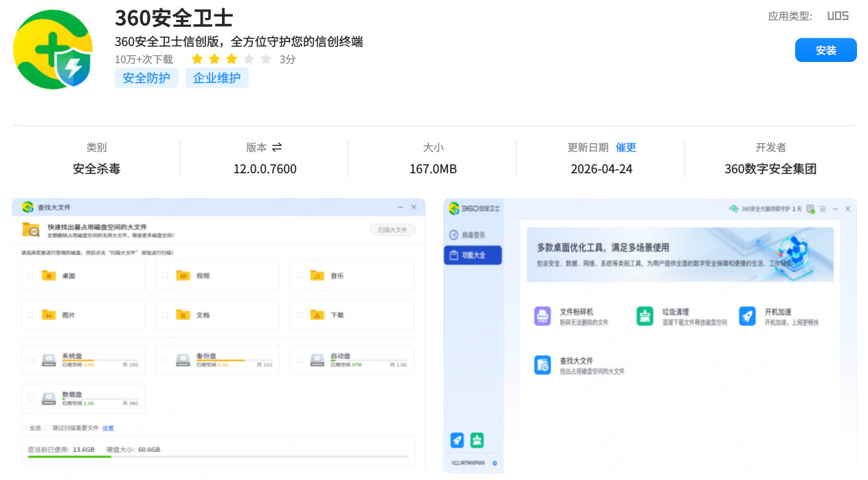Image resolution: width=868 pixels, height=480 pixels.
Task: Click the update icon beside V12.0 version text
Action: 495,463
